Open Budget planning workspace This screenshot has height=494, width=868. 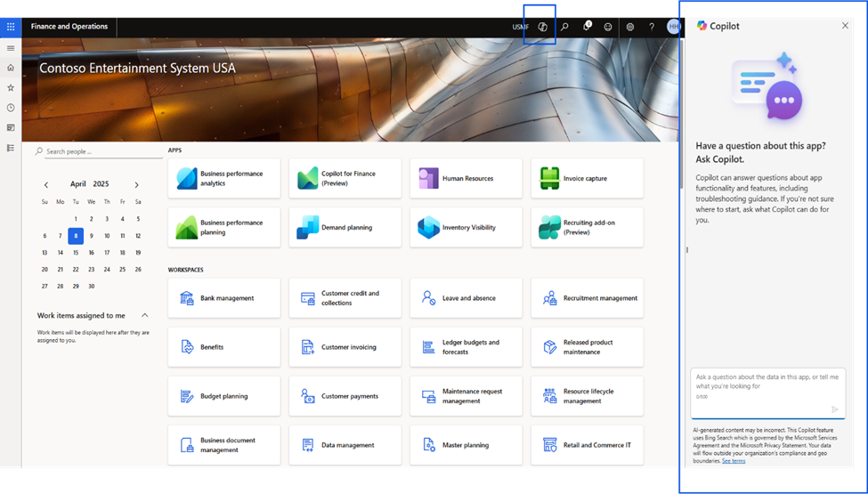(224, 396)
